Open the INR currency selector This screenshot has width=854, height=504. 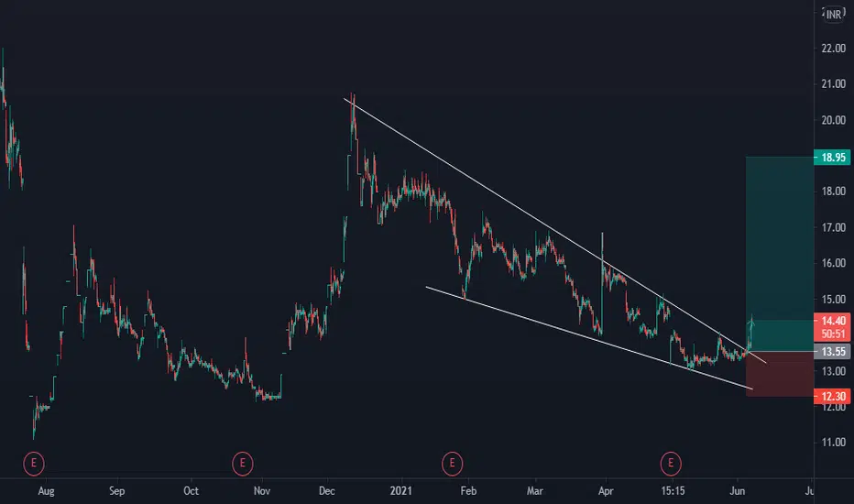click(834, 15)
